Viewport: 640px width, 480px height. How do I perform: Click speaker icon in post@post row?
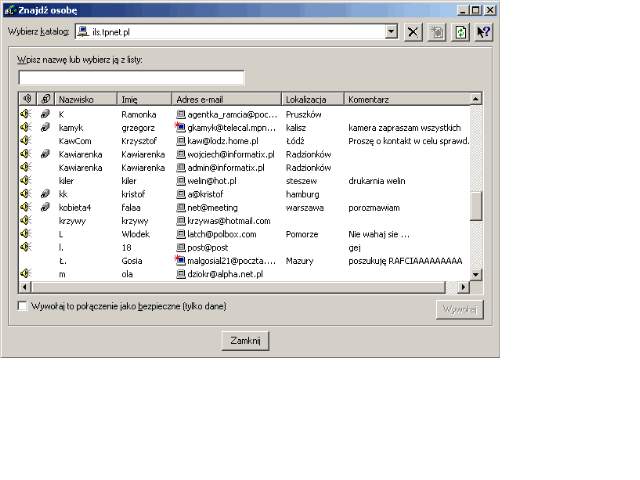[x=26, y=247]
